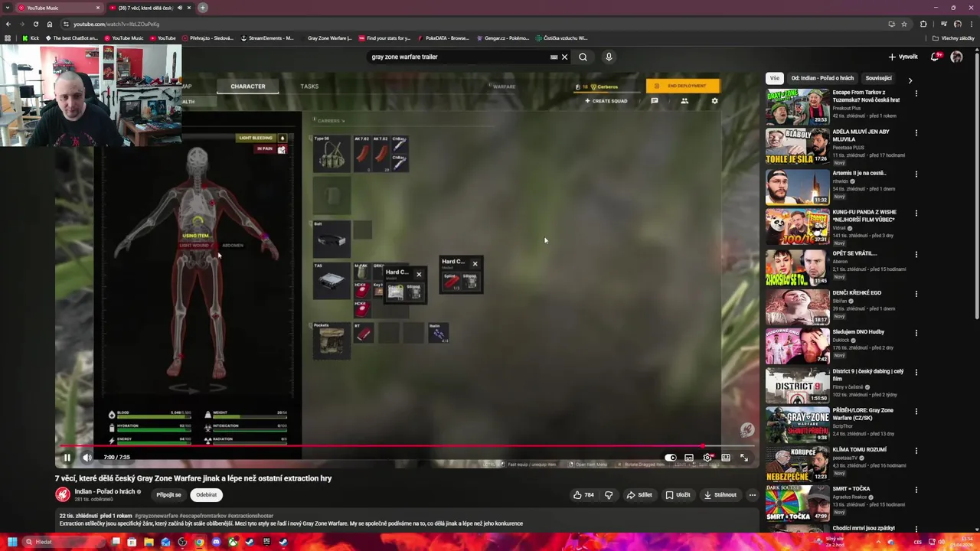
Task: Run search with magnifier icon
Action: 583,57
